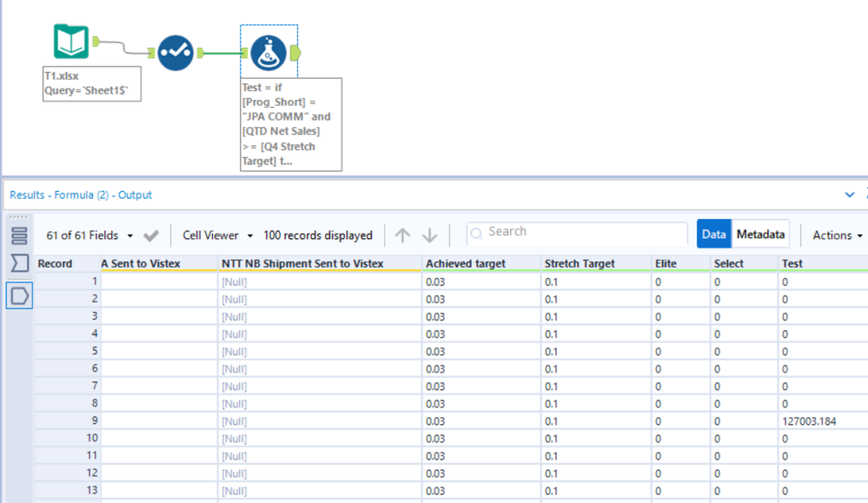Screen dimensions: 868x503
Task: Select the Select tool node
Action: pyautogui.click(x=175, y=53)
